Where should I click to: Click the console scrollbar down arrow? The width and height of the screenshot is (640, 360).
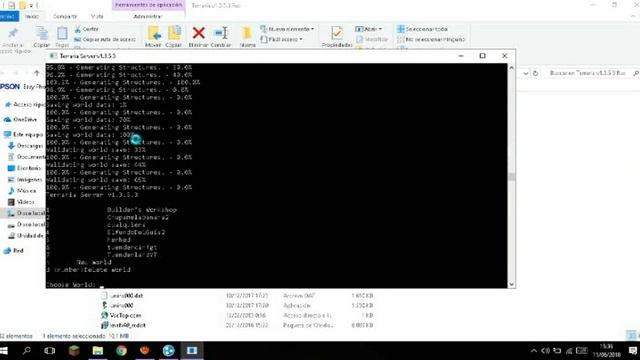click(x=511, y=284)
